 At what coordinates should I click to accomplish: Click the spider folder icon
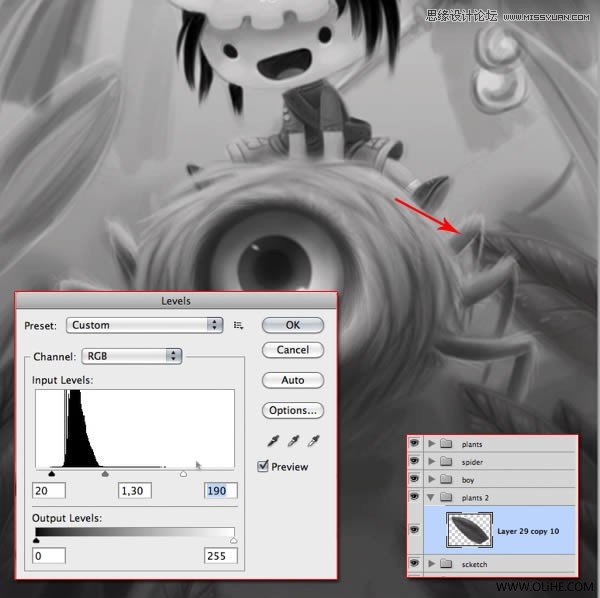click(446, 461)
